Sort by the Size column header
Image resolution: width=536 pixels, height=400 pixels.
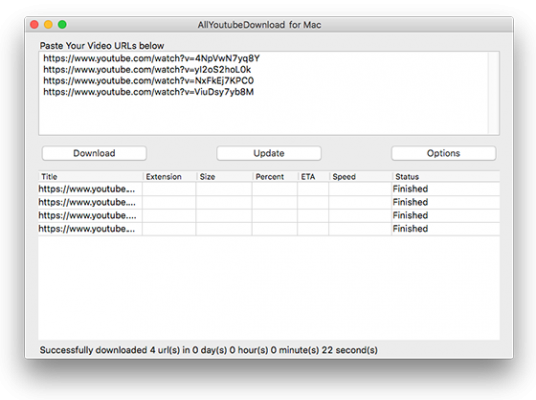[224, 176]
